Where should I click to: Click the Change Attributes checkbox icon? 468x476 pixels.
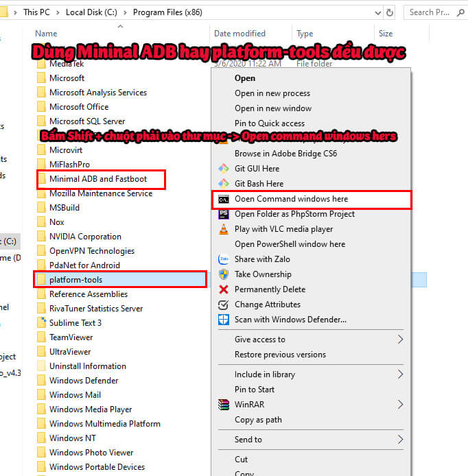click(x=223, y=305)
